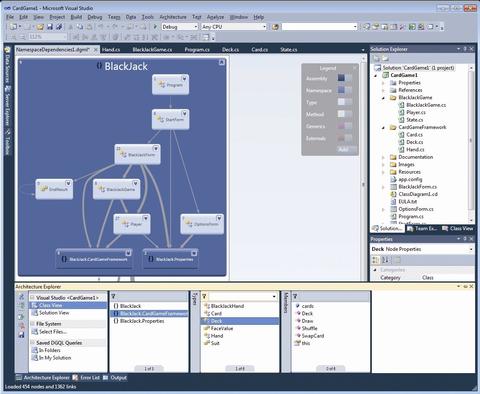
Task: Click the alphabetical sort icon in Properties
Action: (386, 260)
